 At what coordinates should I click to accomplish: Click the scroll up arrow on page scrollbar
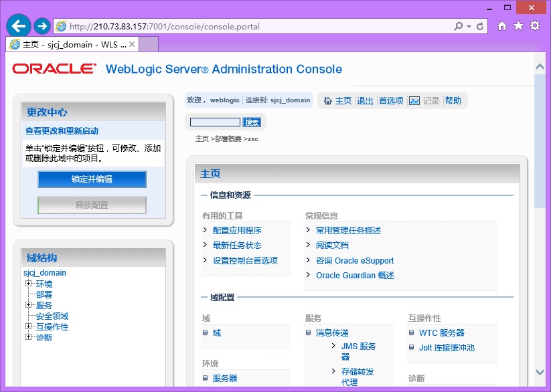(x=540, y=66)
